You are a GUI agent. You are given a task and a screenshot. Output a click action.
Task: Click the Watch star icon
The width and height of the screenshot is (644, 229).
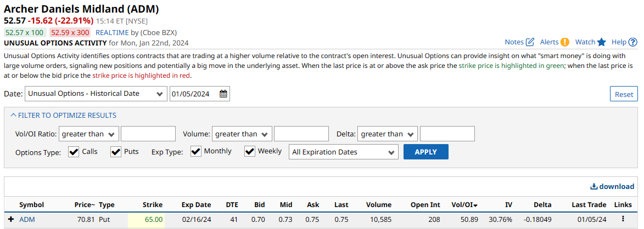[x=601, y=42]
